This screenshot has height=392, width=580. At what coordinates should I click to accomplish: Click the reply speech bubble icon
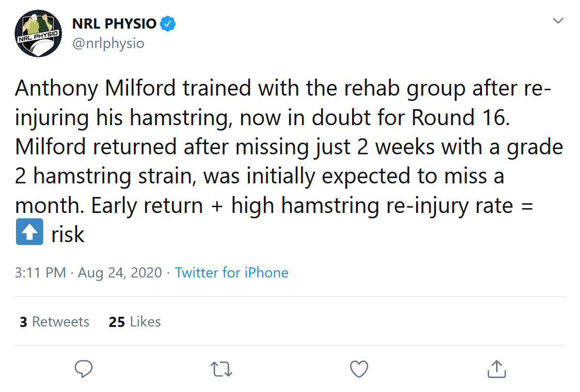[83, 369]
